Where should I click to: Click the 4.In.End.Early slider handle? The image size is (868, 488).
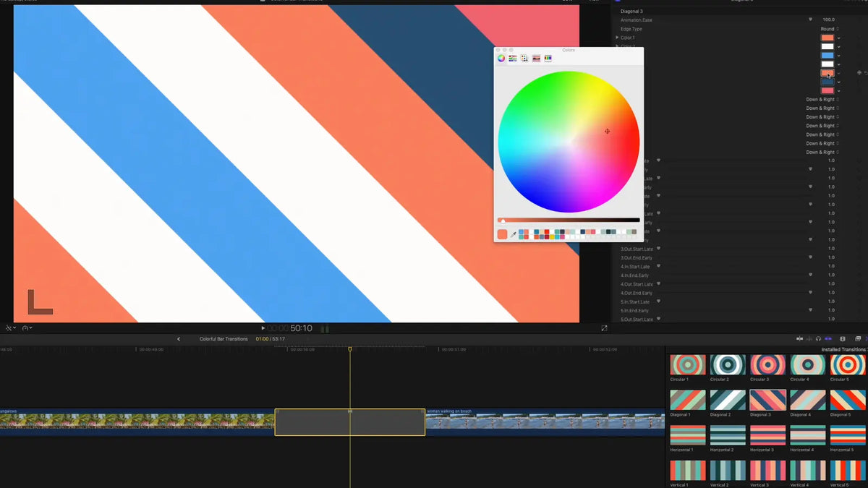810,275
